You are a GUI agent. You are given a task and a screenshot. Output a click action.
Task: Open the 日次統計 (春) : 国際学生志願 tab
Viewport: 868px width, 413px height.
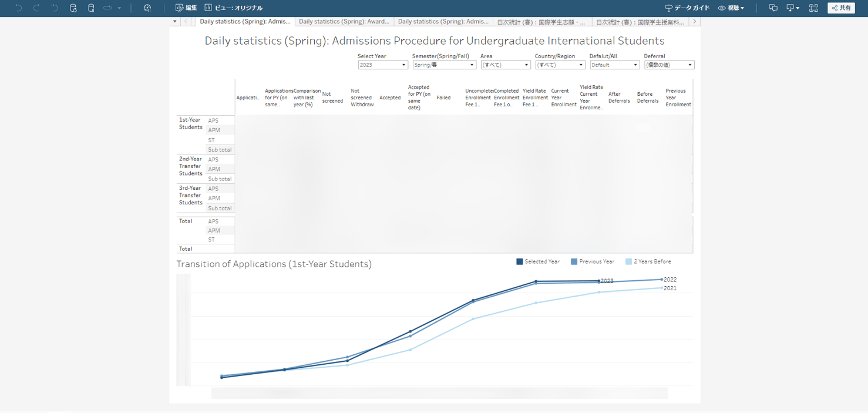coord(541,22)
